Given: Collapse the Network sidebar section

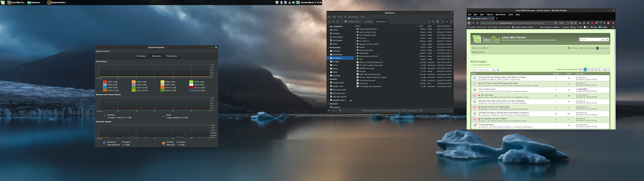Looking at the screenshot, I should point(328,104).
